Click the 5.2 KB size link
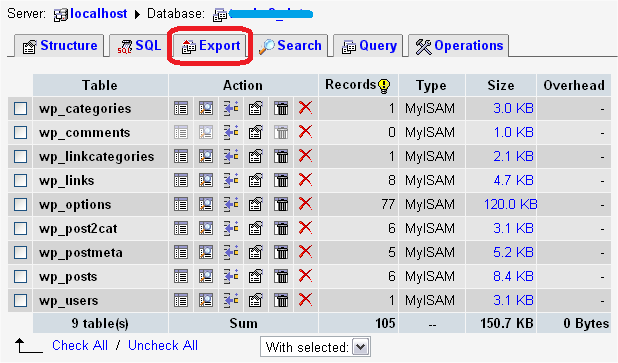 tap(513, 252)
